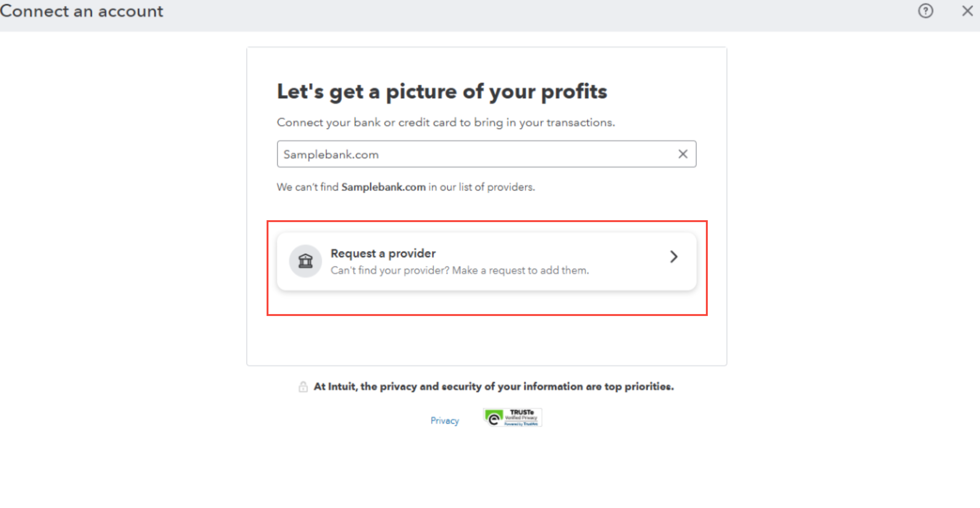Click the "Connect an account" dialog title
980x508 pixels.
point(81,11)
